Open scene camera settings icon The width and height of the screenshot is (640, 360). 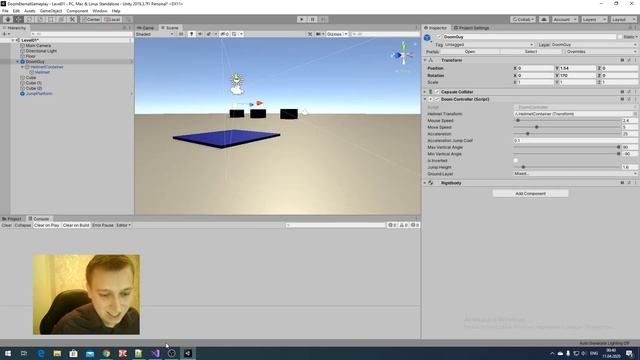pyautogui.click(x=319, y=34)
